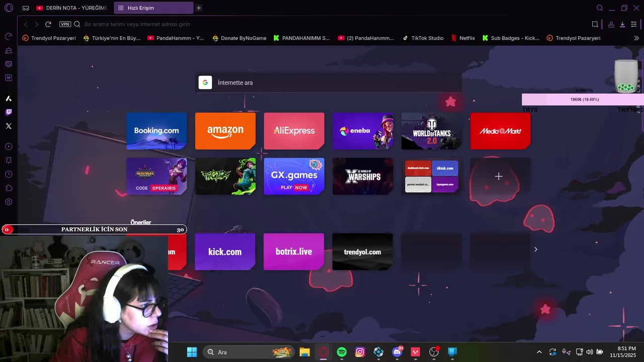Show next suggestions with the right arrow
The width and height of the screenshot is (644, 362).
point(535,249)
